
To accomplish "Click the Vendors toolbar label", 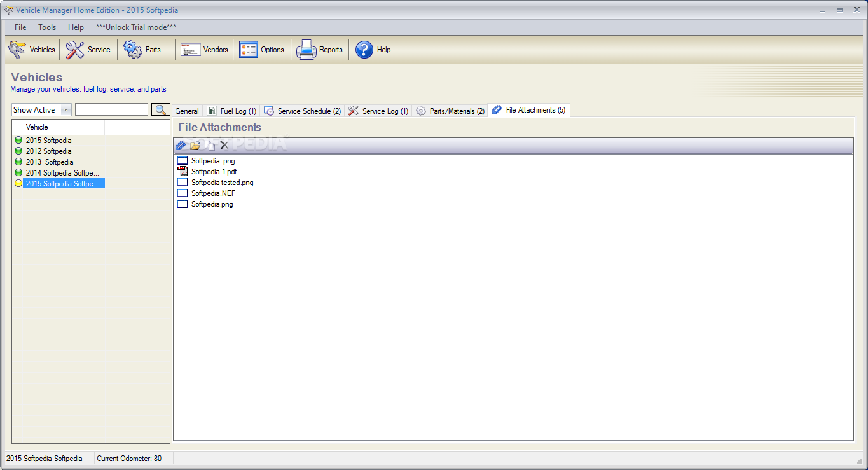I will coord(216,50).
